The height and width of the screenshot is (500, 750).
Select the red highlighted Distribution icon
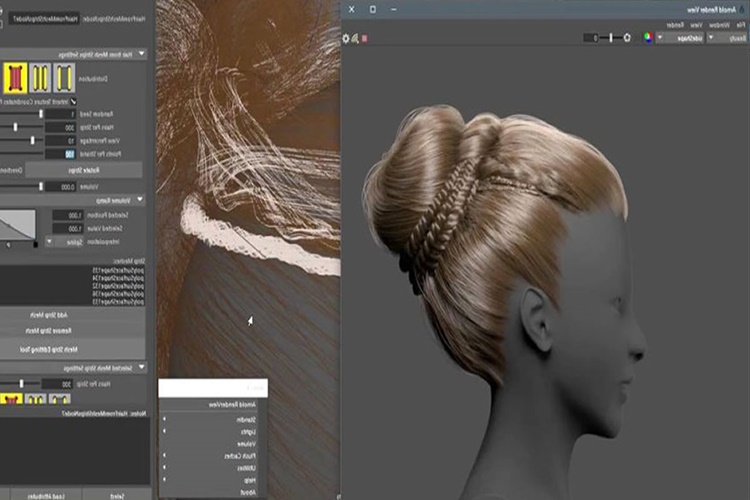15,78
